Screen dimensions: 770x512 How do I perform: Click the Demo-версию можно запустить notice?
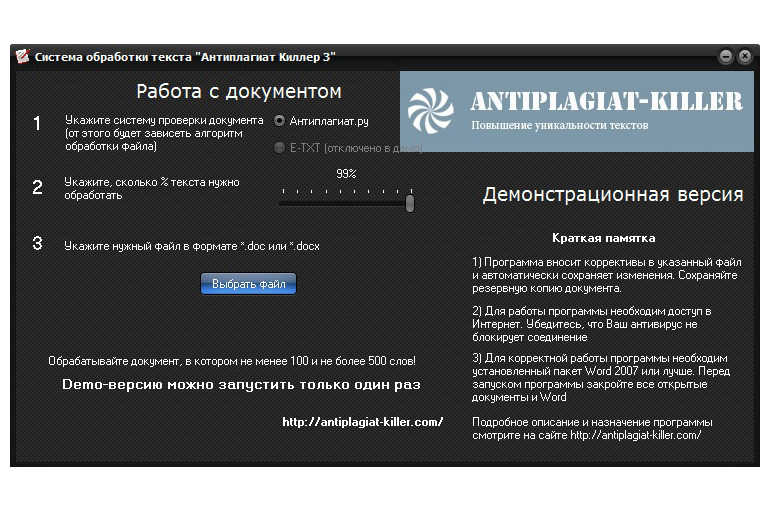[x=241, y=384]
